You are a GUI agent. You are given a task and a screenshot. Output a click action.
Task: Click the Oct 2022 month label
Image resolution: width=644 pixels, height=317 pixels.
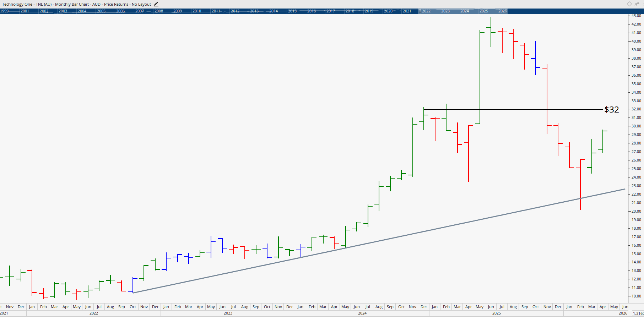point(133,307)
